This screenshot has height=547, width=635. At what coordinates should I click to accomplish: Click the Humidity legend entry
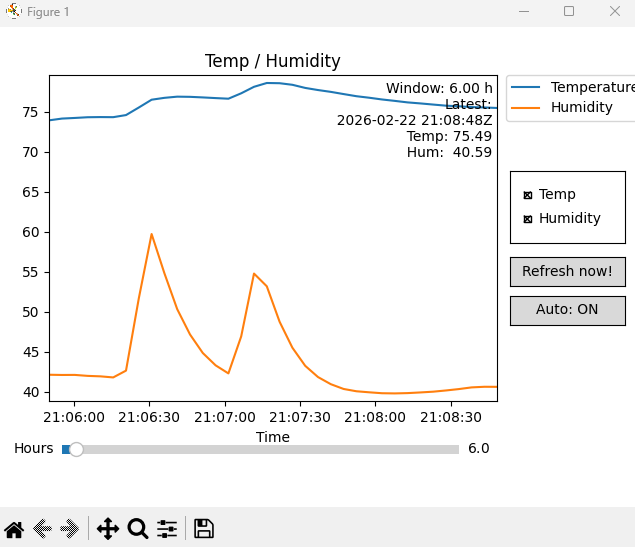click(x=581, y=108)
